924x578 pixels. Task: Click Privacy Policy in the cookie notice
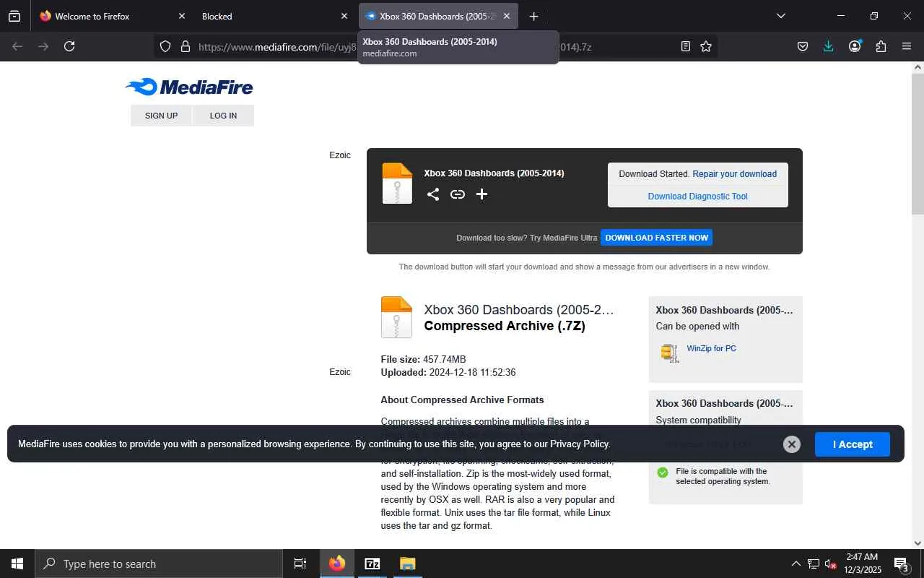pyautogui.click(x=580, y=444)
